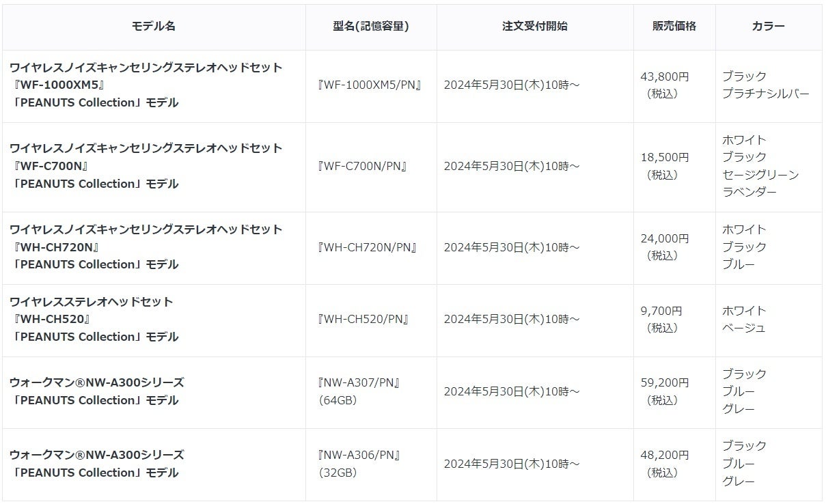The height and width of the screenshot is (504, 826).
Task: Click the モデル名 column header
Action: 154,26
